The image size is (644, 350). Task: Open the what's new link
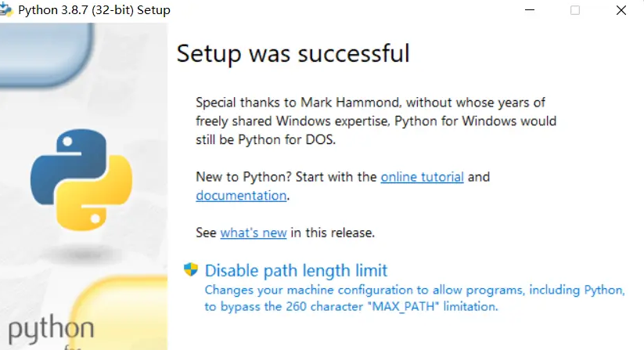(x=254, y=233)
